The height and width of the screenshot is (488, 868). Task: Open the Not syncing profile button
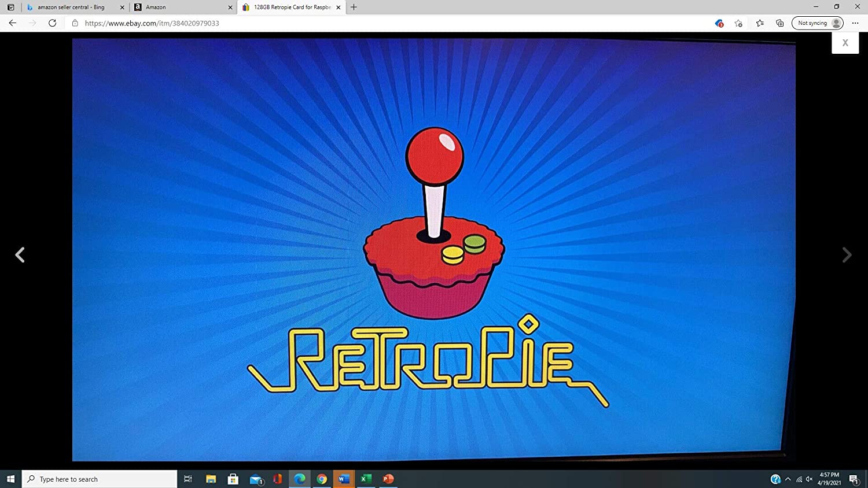coord(818,23)
